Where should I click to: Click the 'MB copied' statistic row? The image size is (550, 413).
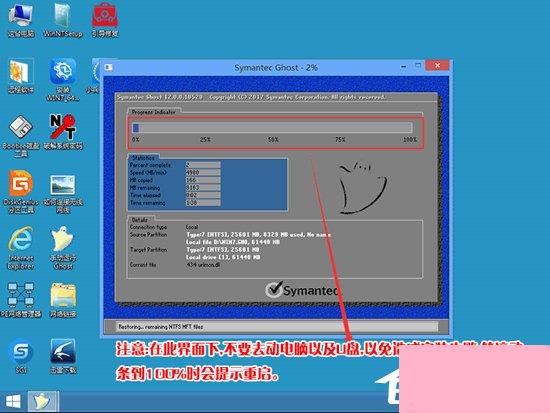pyautogui.click(x=175, y=180)
